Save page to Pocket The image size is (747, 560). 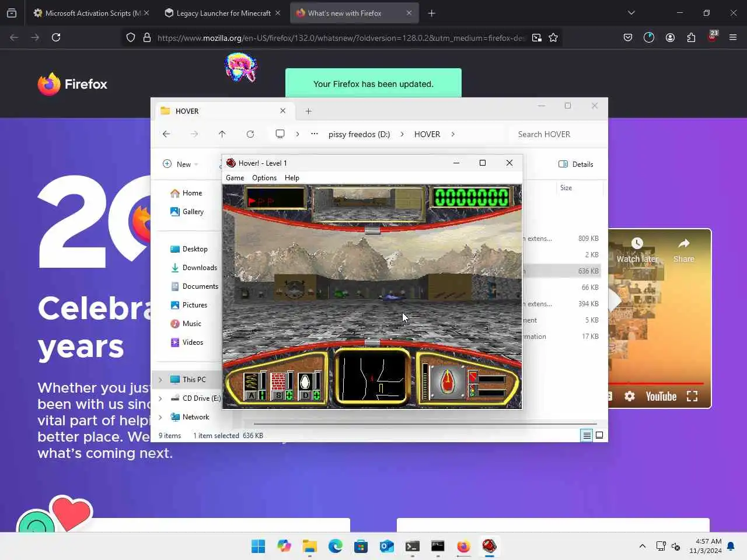point(628,37)
